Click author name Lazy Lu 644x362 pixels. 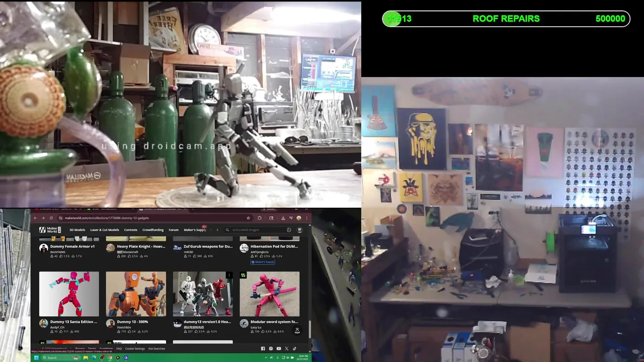(x=256, y=327)
